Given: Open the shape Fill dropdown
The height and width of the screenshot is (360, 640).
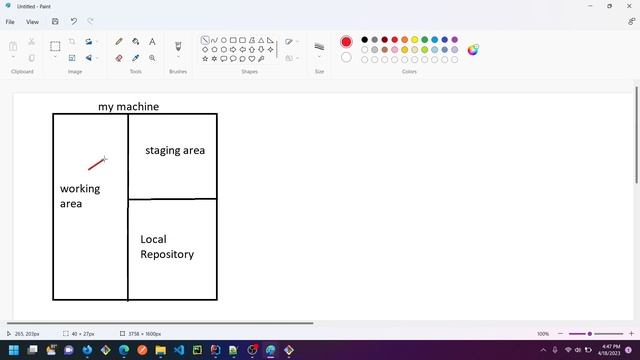Looking at the screenshot, I should coord(291,58).
